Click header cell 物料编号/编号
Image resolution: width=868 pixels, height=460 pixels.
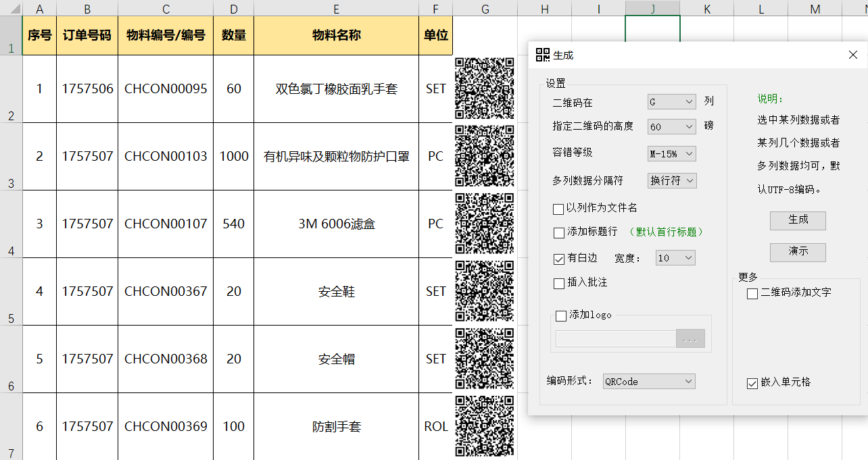pyautogui.click(x=166, y=36)
